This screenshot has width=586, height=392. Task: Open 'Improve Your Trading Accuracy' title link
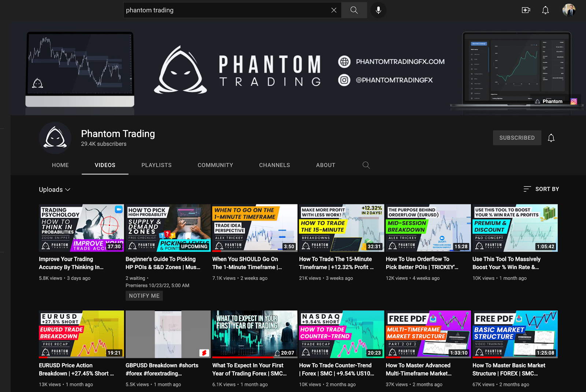pos(71,263)
